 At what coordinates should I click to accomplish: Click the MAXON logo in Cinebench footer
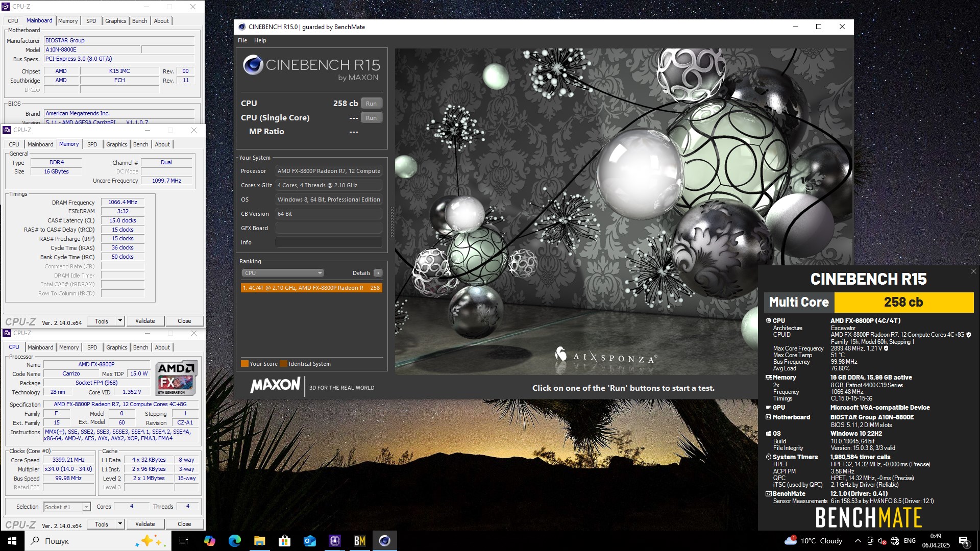(276, 386)
